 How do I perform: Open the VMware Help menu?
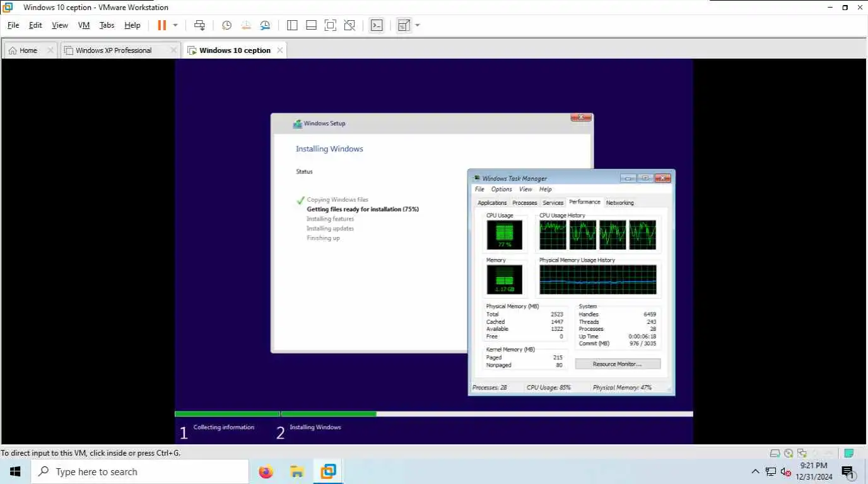(132, 25)
